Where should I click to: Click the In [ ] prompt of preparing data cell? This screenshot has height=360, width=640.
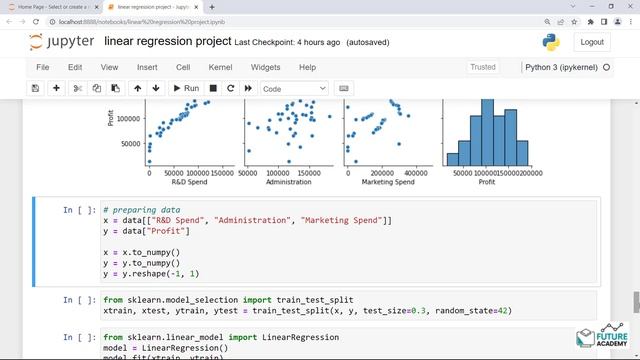[80, 210]
